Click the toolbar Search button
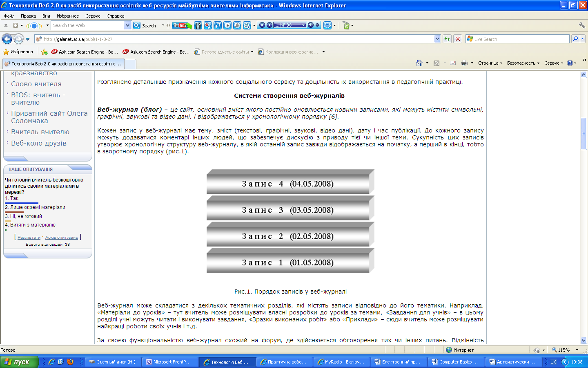The width and height of the screenshot is (588, 368). point(145,25)
